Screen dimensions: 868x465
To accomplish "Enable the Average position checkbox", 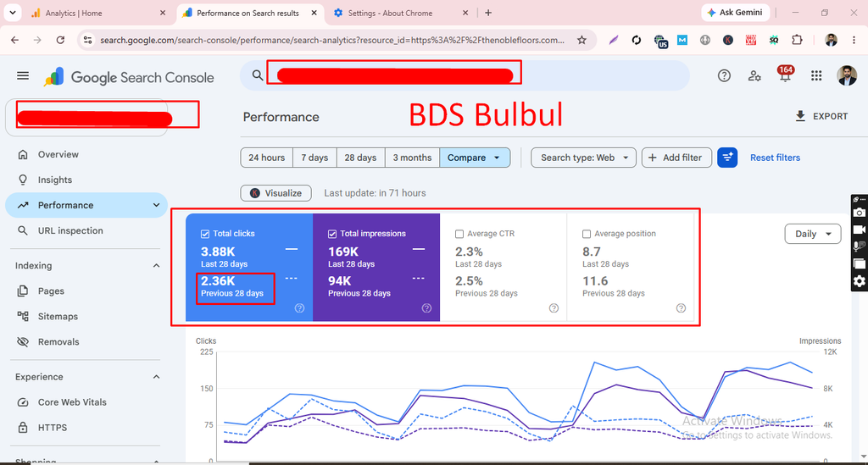I will 587,234.
